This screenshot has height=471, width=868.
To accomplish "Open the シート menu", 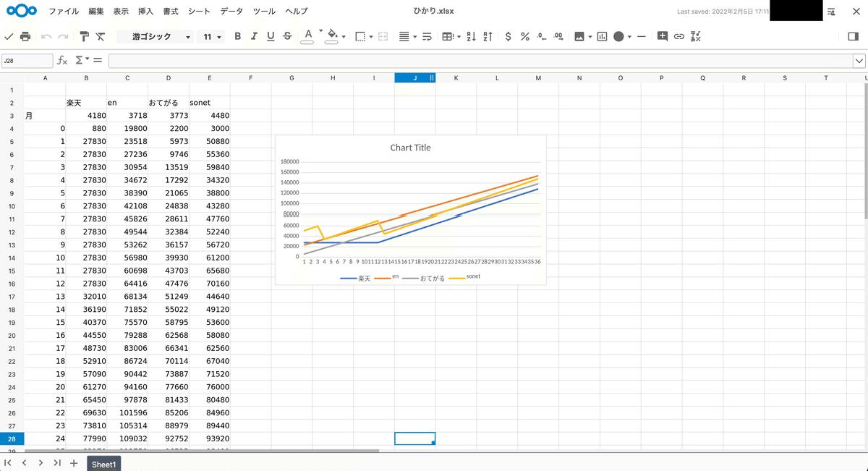I will tap(199, 12).
